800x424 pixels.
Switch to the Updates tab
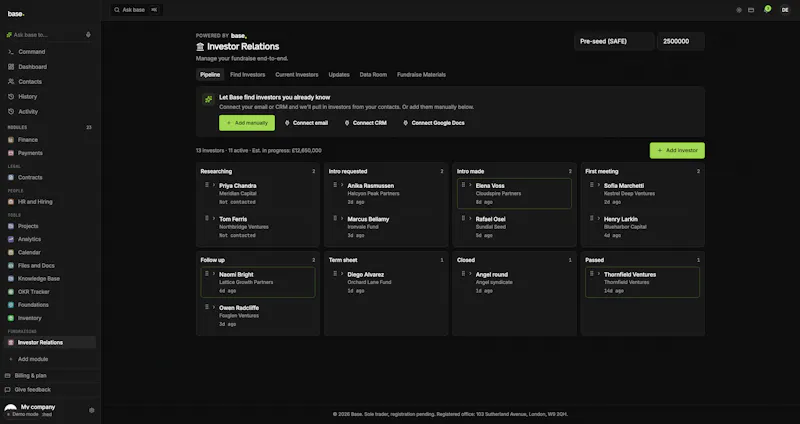(x=339, y=74)
